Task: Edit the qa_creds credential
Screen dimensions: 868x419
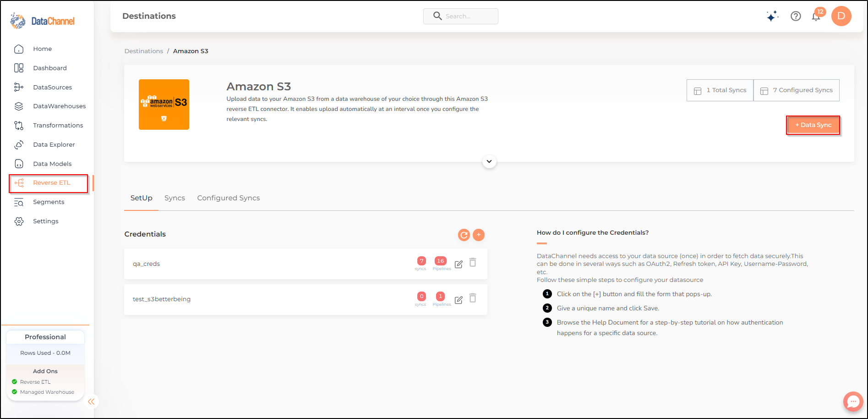Action: 459,264
